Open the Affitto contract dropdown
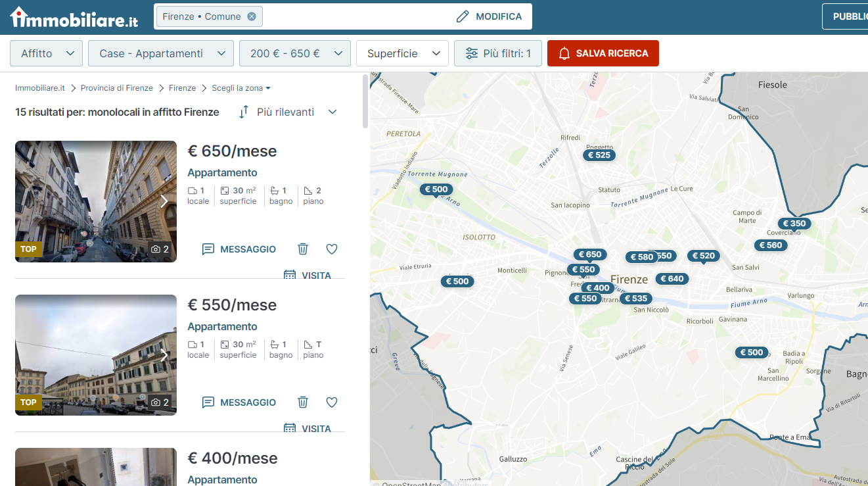868x486 pixels. click(46, 53)
